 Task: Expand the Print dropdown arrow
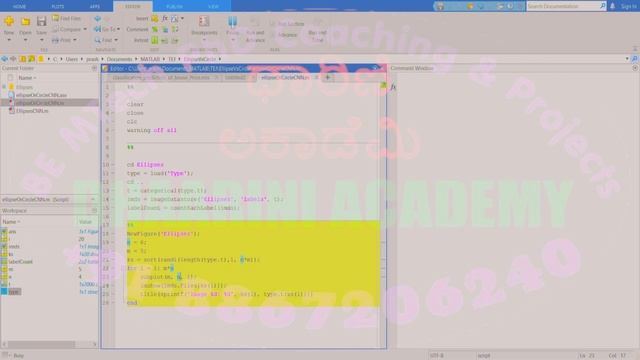(x=75, y=40)
